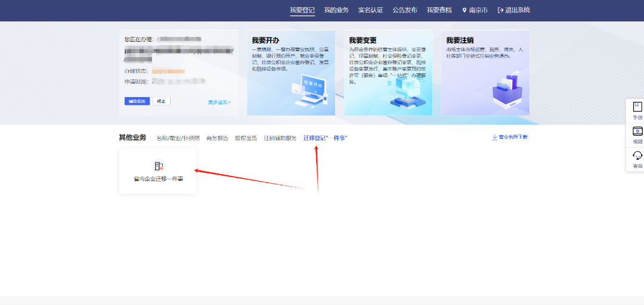
Task: Click the 省内企业迁移一件事 document icon
Action: tap(158, 166)
